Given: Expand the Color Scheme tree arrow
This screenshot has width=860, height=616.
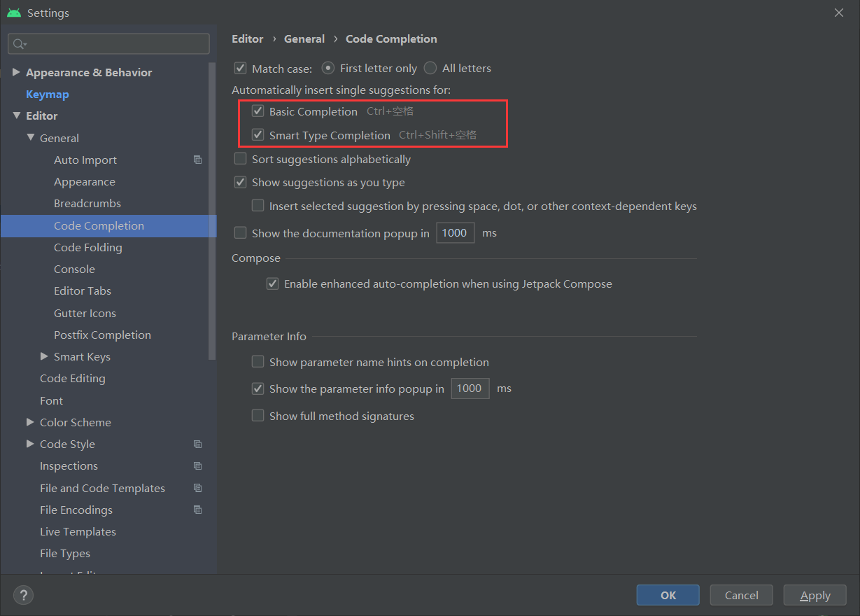Looking at the screenshot, I should [x=30, y=422].
